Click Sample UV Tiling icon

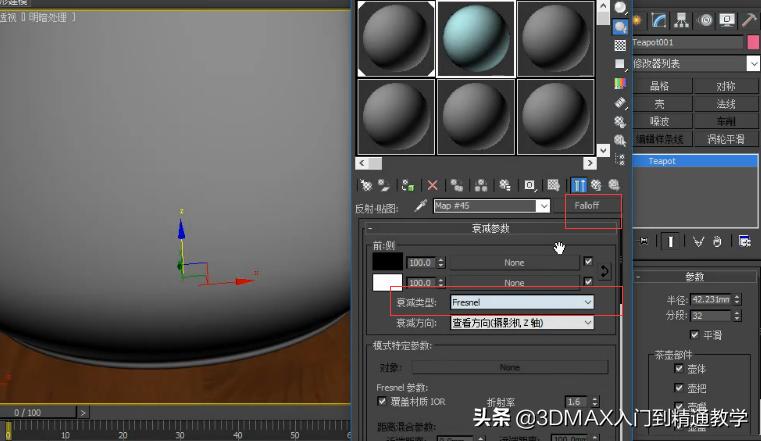pyautogui.click(x=620, y=64)
